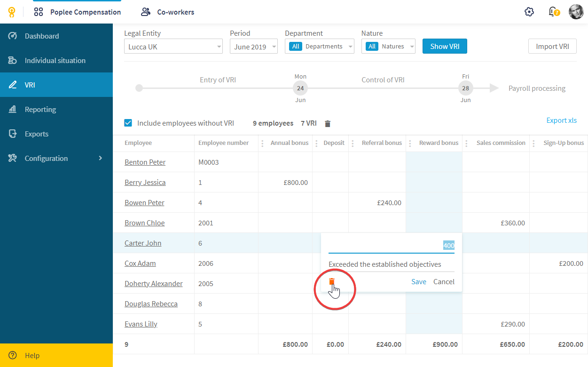
Task: Click the Co-workers people icon
Action: [146, 12]
